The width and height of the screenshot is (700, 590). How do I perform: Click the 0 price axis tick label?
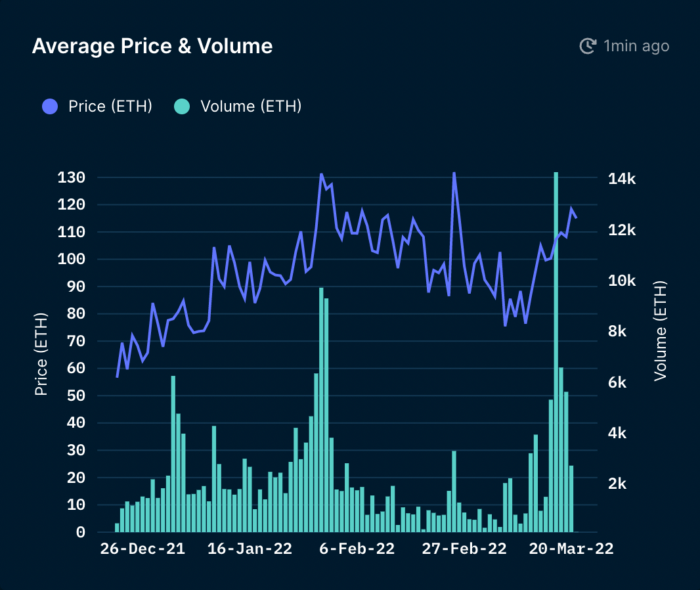click(x=80, y=532)
